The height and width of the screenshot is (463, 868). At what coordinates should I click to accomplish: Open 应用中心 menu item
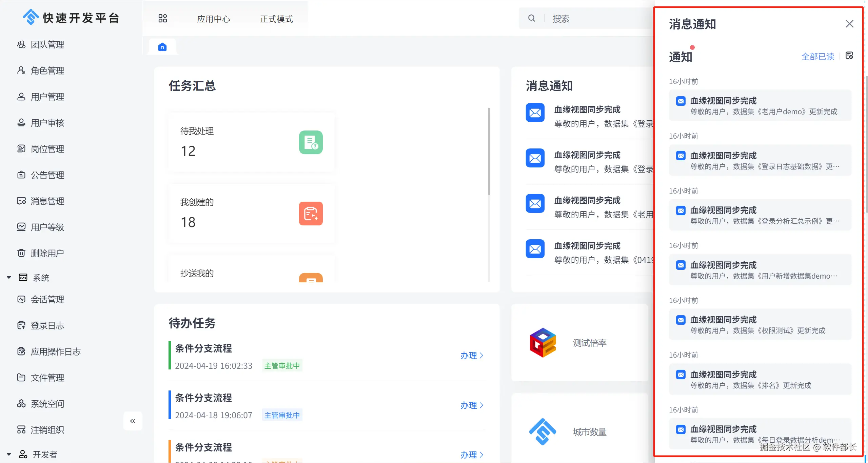point(213,19)
